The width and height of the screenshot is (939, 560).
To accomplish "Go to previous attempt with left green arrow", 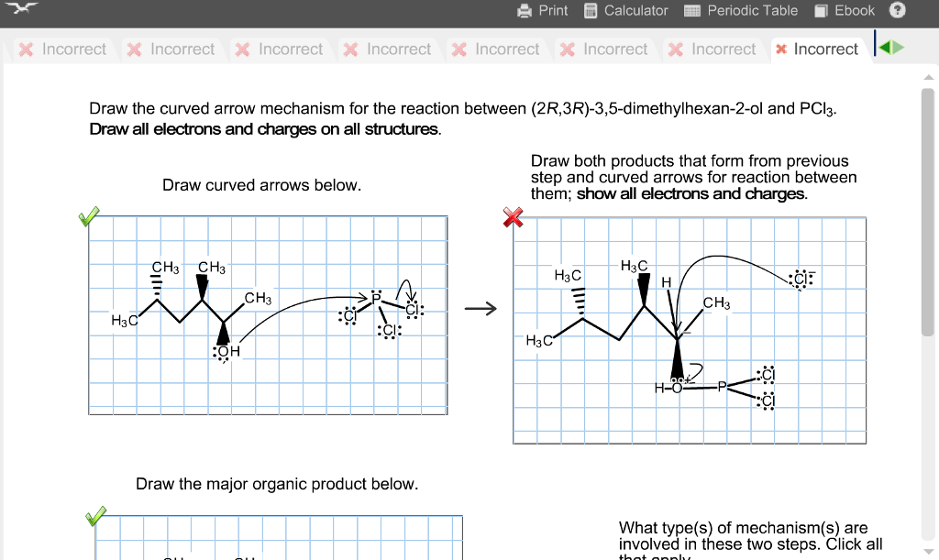I will 885,48.
